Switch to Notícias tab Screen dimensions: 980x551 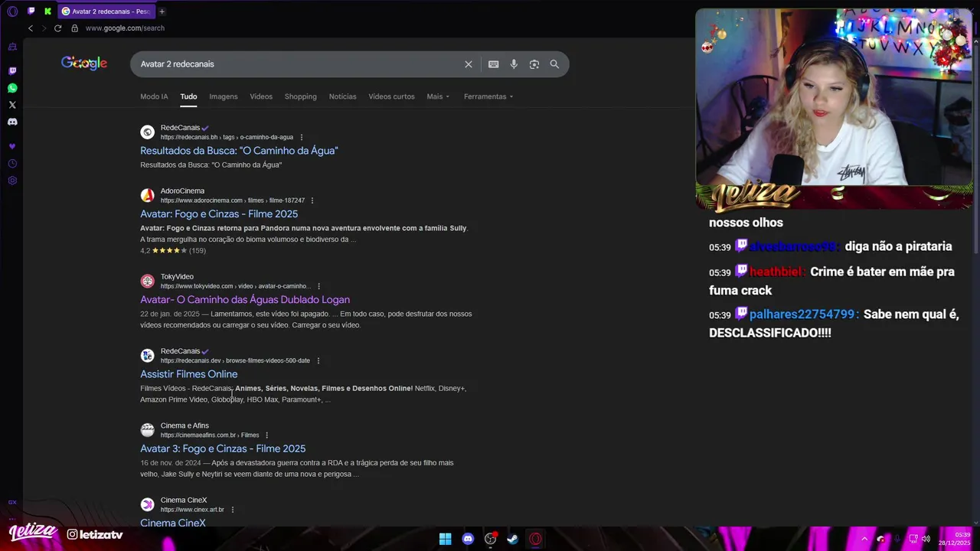(342, 96)
